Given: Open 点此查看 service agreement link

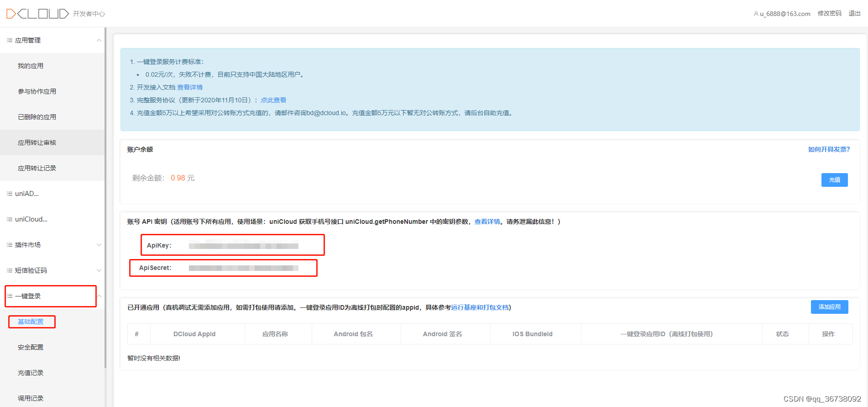Looking at the screenshot, I should pos(273,100).
